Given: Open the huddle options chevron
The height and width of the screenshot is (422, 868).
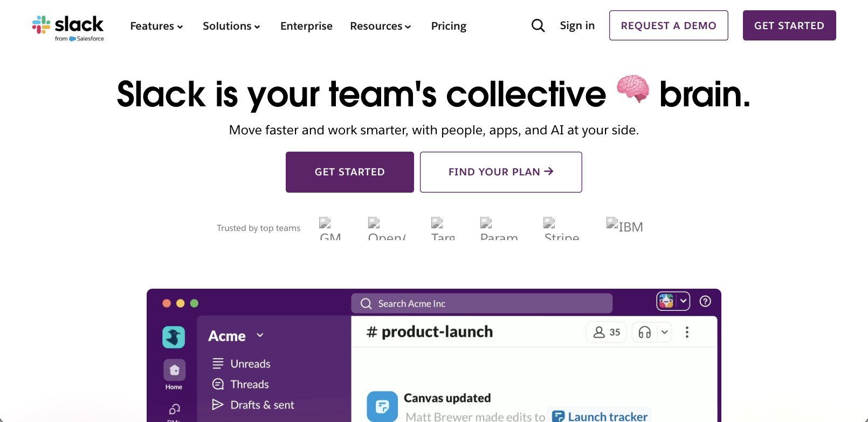Looking at the screenshot, I should coord(665,332).
